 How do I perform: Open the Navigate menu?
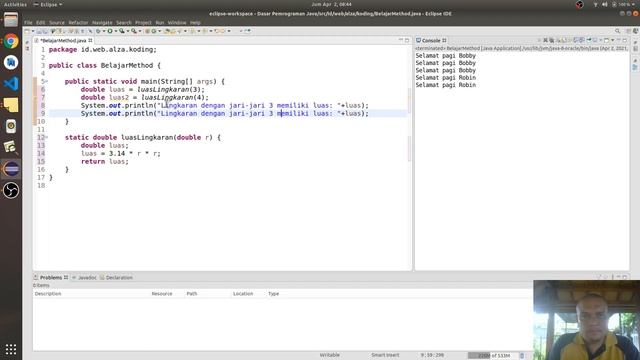pos(102,22)
